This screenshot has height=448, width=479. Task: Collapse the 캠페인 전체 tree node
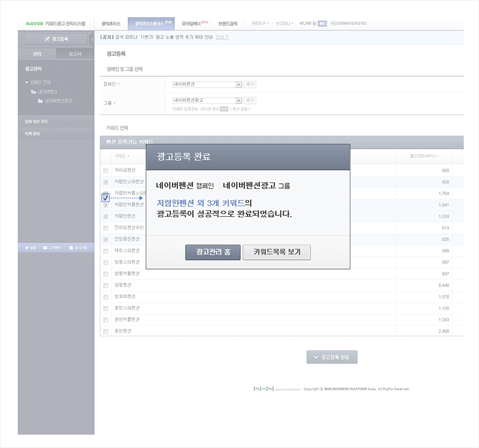(27, 82)
